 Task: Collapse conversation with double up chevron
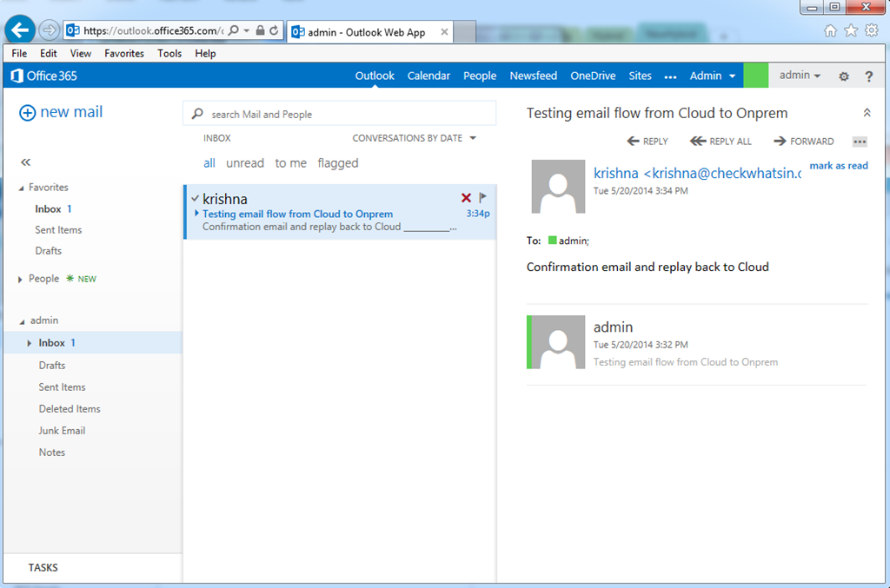[x=867, y=113]
